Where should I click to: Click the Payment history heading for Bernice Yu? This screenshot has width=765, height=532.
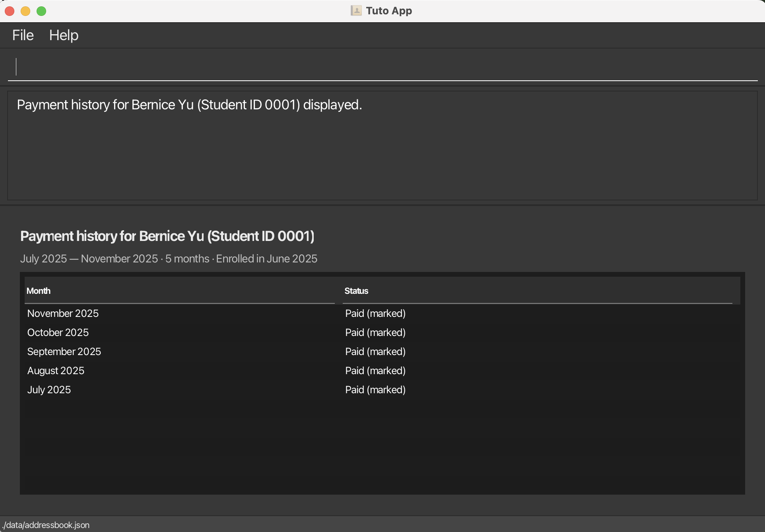(167, 236)
